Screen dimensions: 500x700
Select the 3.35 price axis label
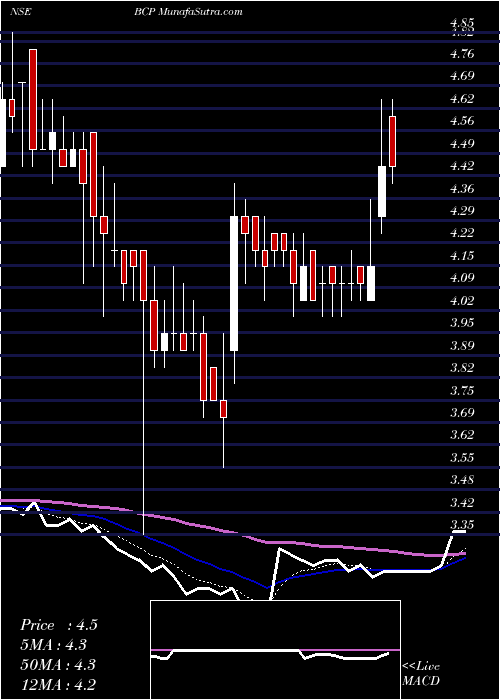coord(462,525)
